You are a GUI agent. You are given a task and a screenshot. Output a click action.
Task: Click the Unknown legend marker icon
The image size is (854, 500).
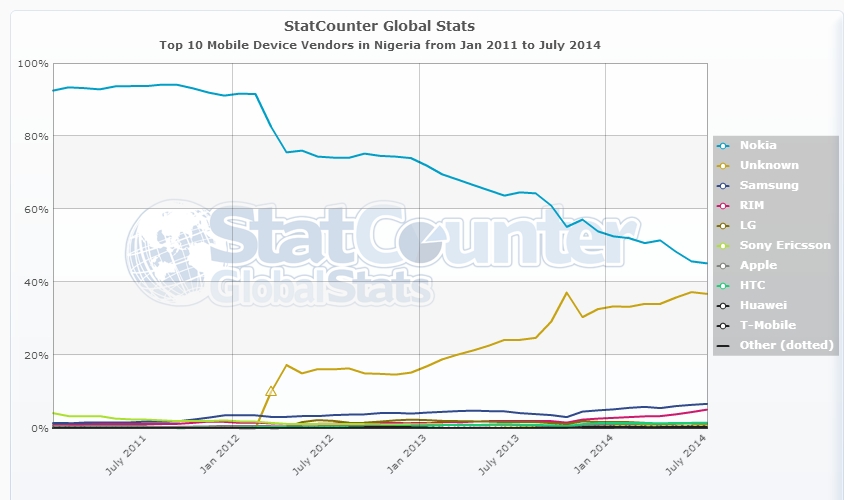pyautogui.click(x=724, y=165)
